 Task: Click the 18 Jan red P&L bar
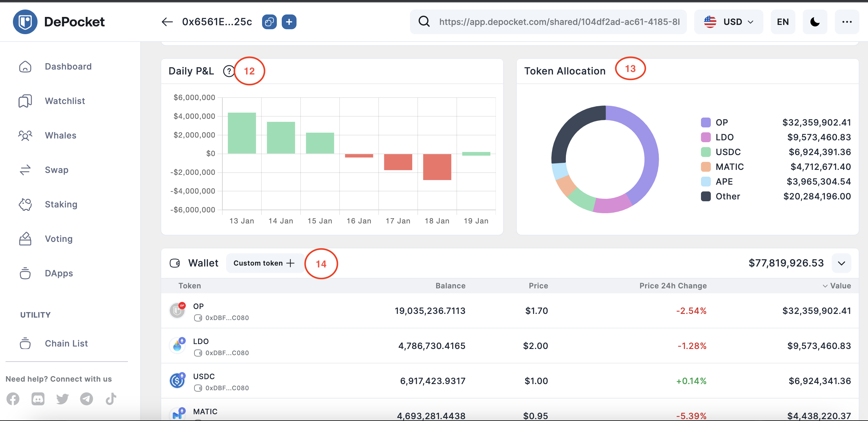[x=437, y=167]
